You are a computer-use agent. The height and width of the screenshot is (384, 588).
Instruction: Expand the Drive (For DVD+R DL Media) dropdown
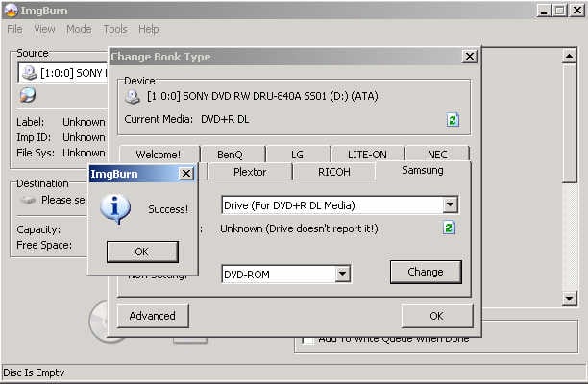click(x=450, y=204)
